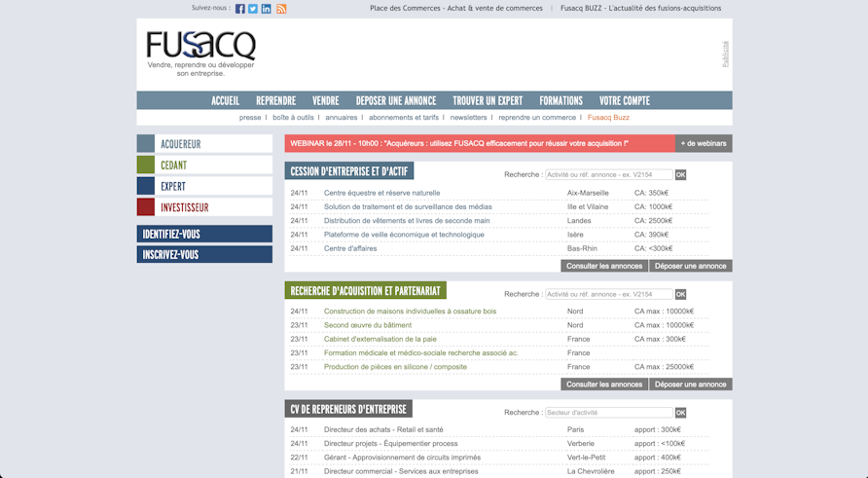Select the blue-grey Acquereur color square
The width and height of the screenshot is (868, 478).
tap(146, 143)
